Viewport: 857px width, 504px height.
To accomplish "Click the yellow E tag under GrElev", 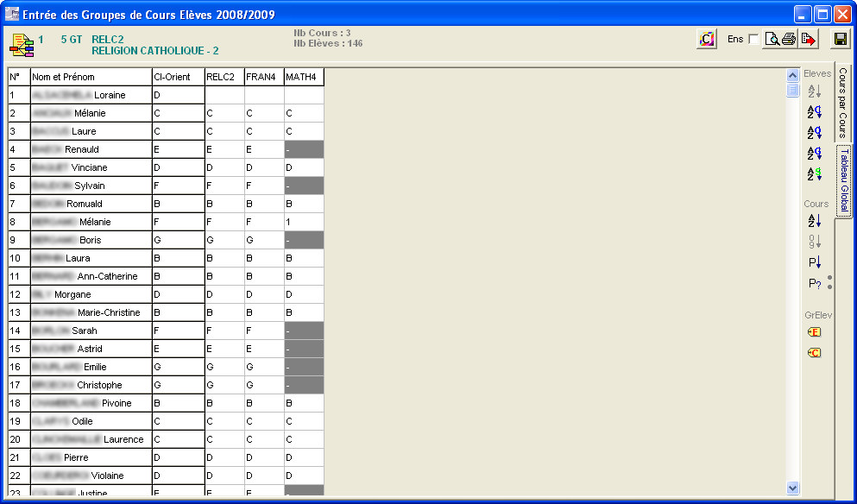I will click(x=814, y=331).
